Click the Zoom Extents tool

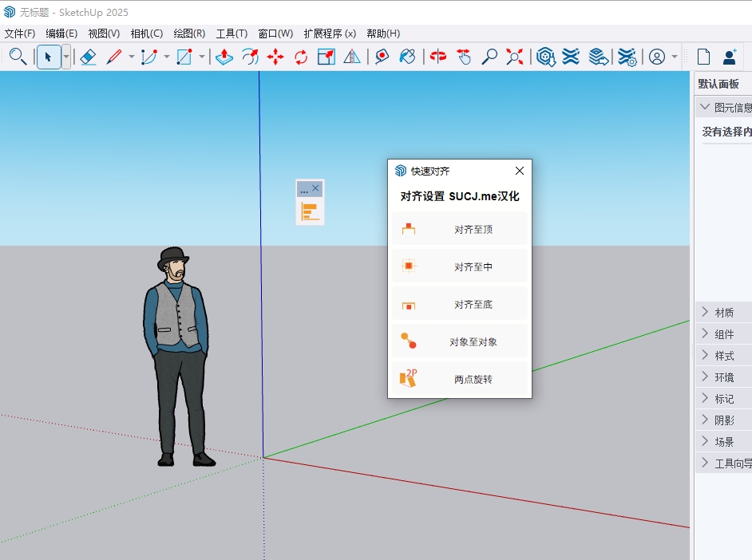point(515,57)
